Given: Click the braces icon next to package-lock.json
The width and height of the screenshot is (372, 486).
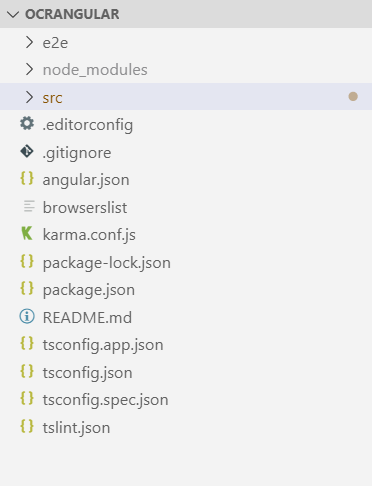Looking at the screenshot, I should tap(27, 261).
